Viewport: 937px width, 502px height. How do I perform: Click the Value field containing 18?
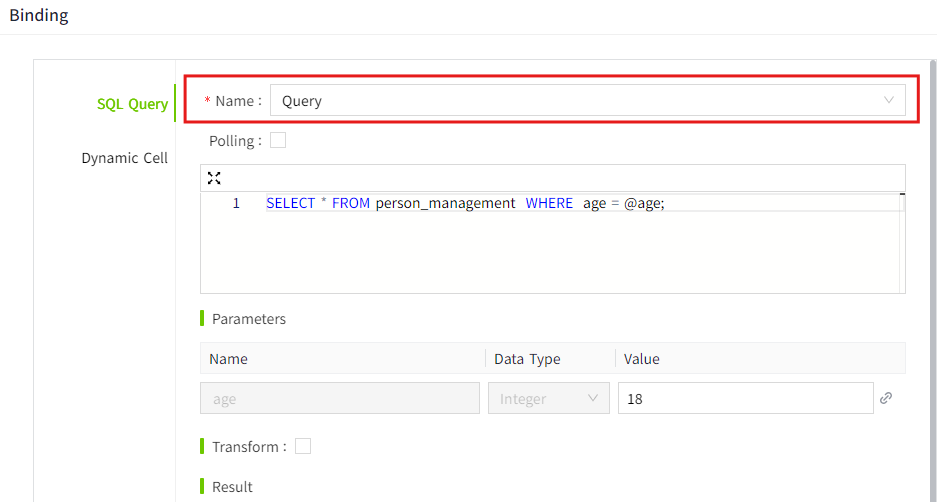(x=745, y=398)
